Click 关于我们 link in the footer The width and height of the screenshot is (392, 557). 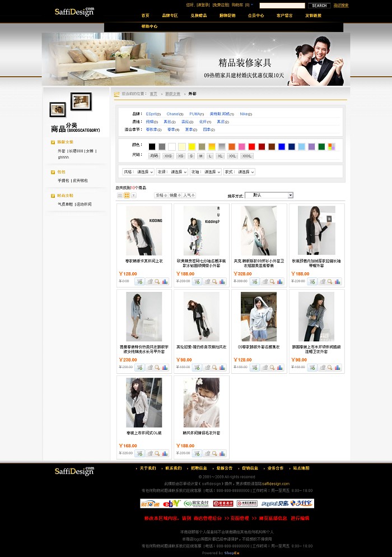coord(148,468)
